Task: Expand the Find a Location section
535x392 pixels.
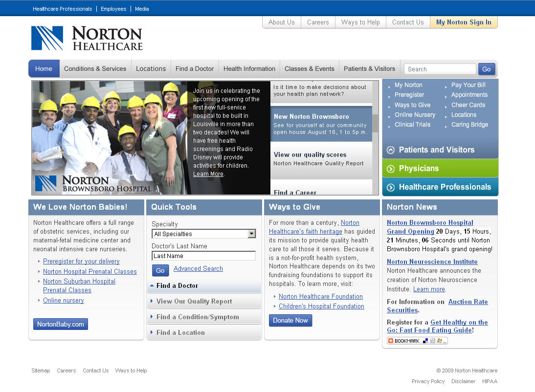Action: click(x=204, y=333)
